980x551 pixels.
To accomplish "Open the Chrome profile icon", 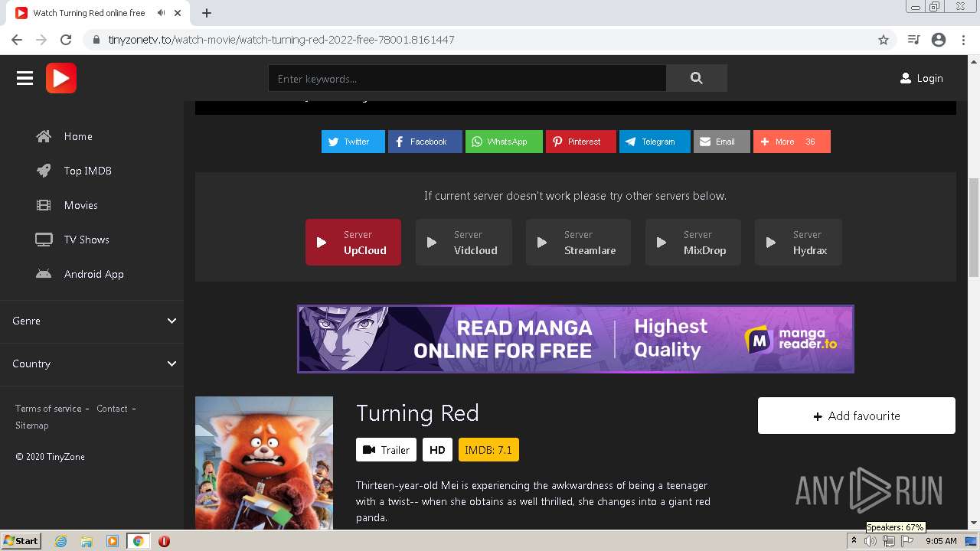I will [939, 40].
